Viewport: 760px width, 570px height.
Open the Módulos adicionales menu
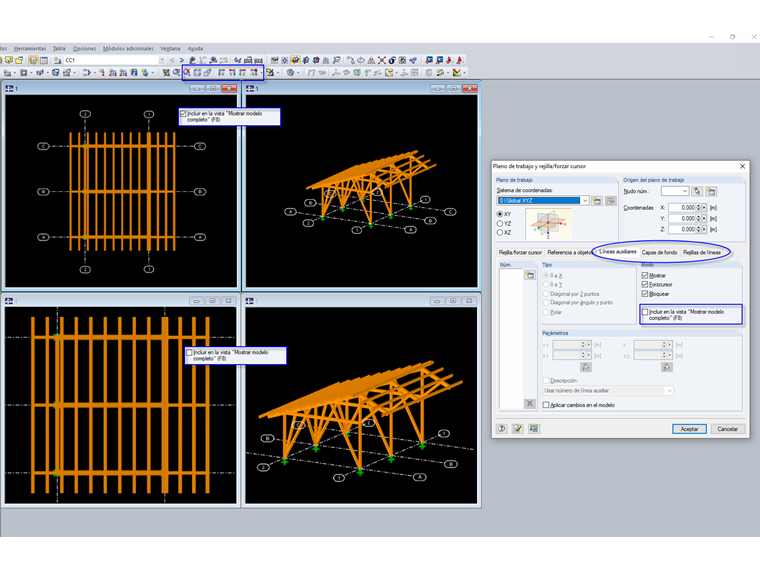click(128, 48)
